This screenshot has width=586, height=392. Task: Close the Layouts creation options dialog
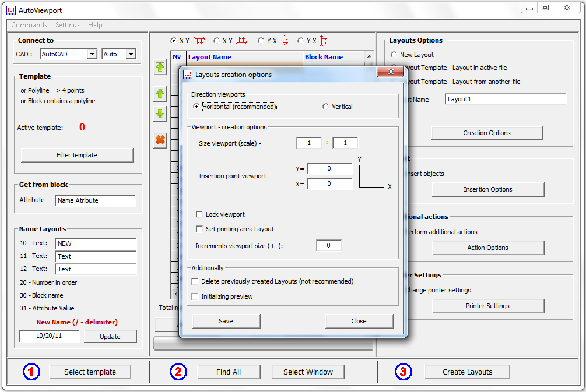(391, 72)
